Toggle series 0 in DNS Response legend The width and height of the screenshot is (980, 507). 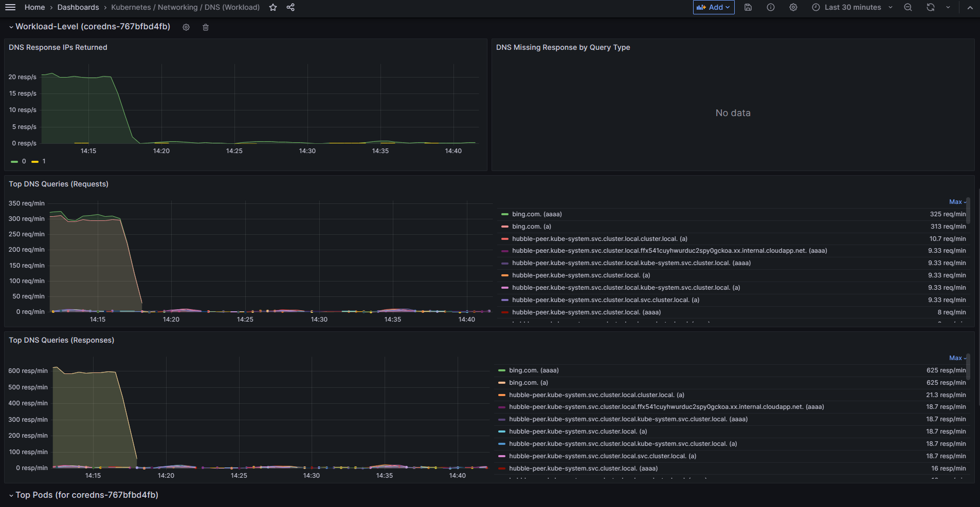pos(19,161)
